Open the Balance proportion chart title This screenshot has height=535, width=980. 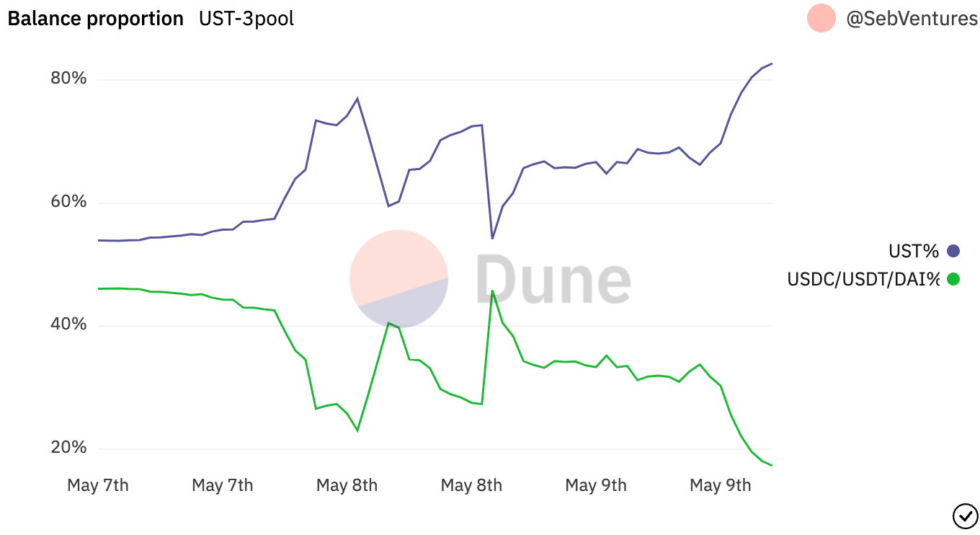pyautogui.click(x=96, y=19)
